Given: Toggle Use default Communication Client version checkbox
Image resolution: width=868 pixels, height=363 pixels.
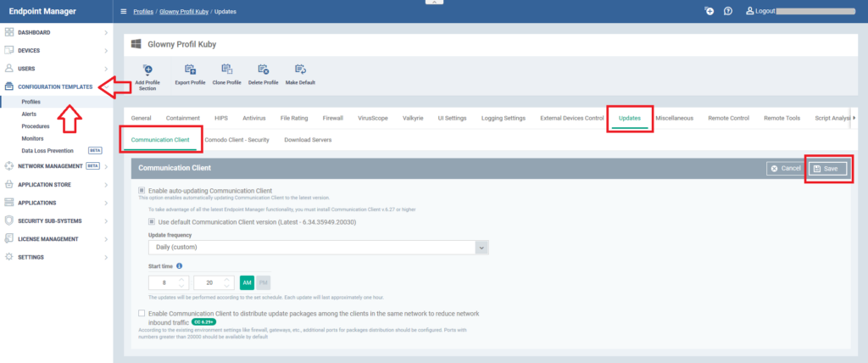Looking at the screenshot, I should click(x=152, y=221).
